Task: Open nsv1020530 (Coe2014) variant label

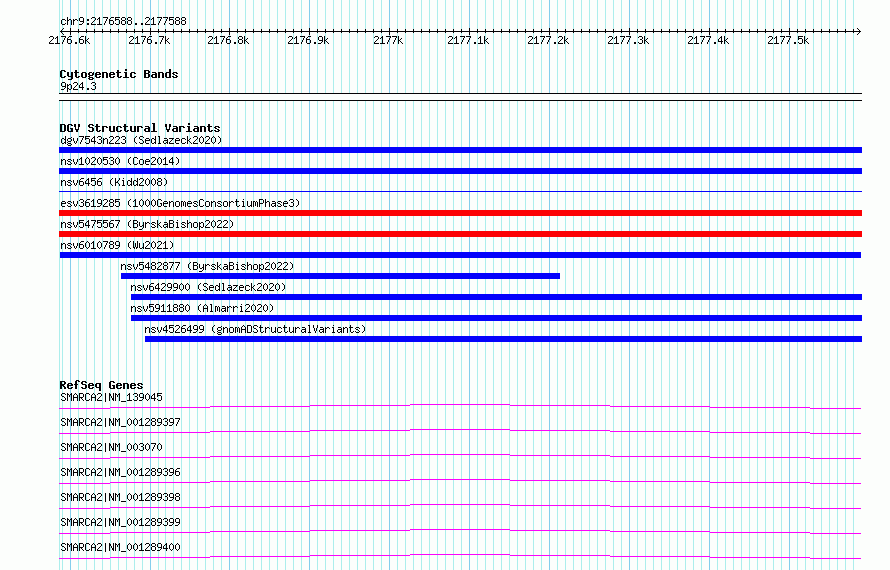Action: pos(120,161)
